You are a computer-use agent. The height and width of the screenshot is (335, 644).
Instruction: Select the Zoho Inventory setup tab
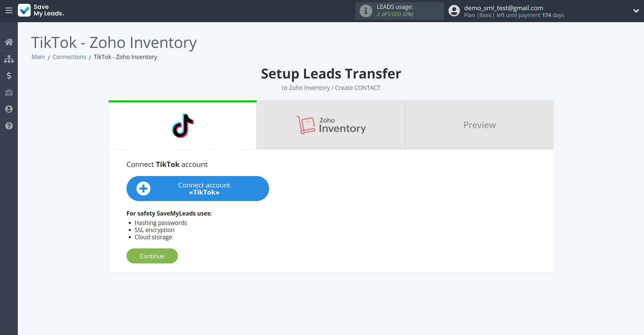click(331, 125)
